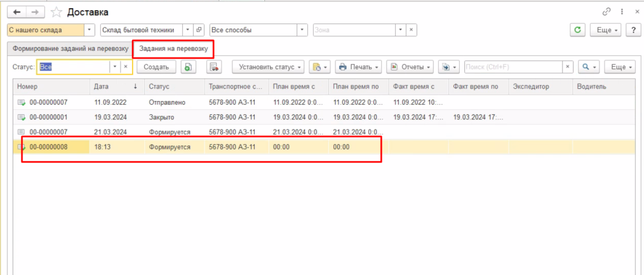Expand the С нашего склада dropdown

tap(89, 30)
